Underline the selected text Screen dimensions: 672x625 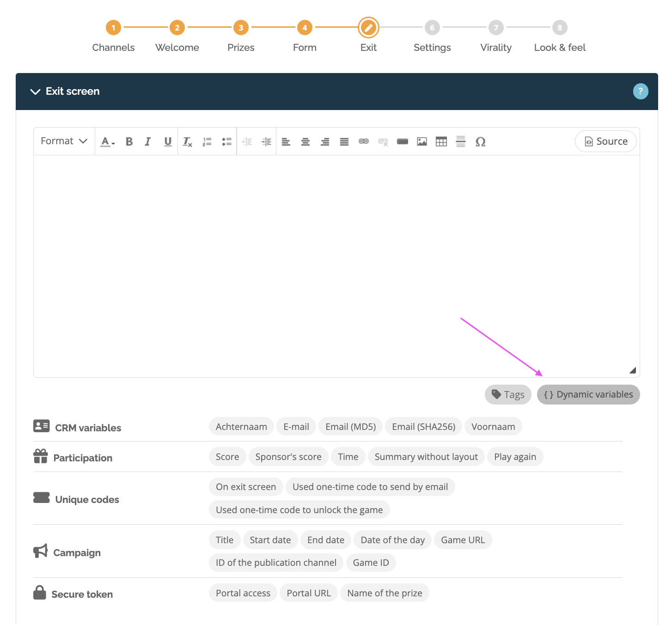point(168,141)
